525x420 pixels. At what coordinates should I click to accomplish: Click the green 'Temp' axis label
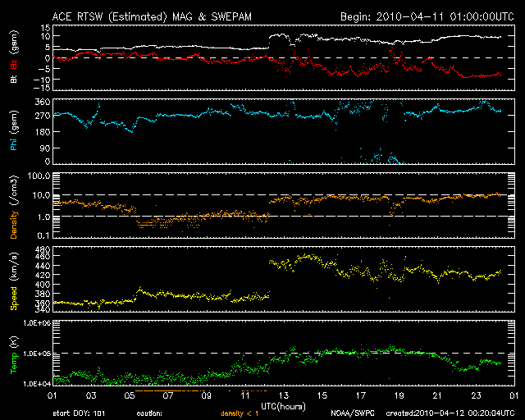pos(13,363)
